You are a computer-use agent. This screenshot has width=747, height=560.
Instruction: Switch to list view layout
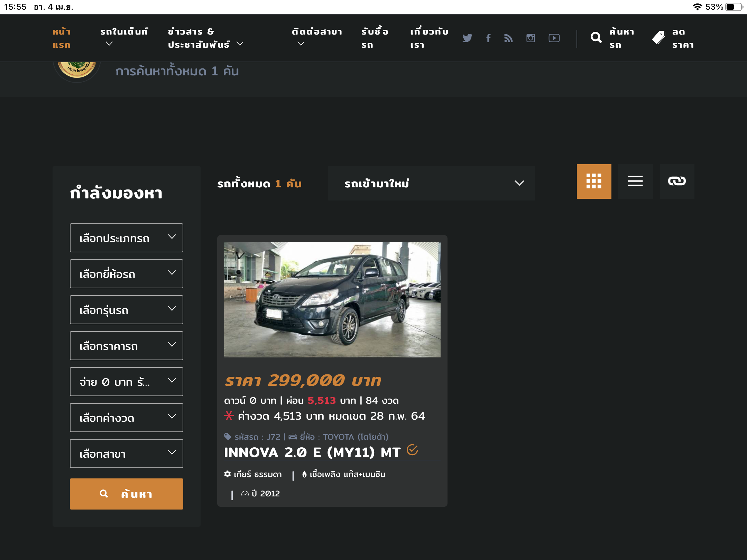coord(635,181)
